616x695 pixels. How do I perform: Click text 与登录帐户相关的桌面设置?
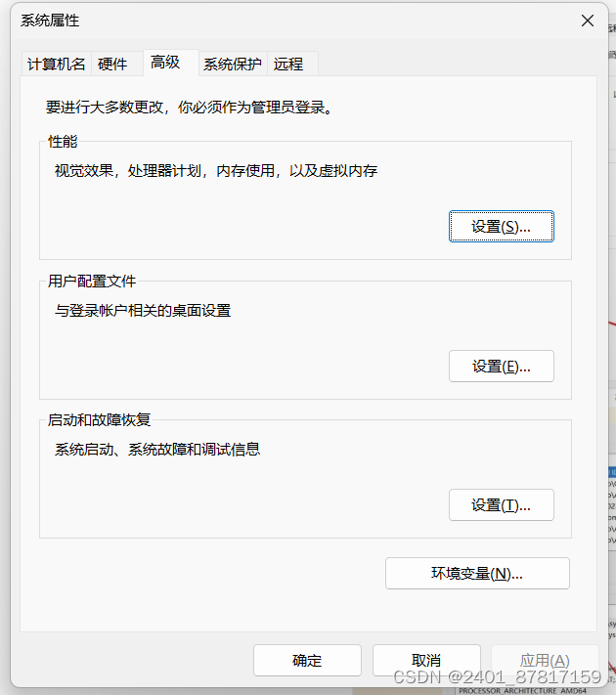(143, 310)
